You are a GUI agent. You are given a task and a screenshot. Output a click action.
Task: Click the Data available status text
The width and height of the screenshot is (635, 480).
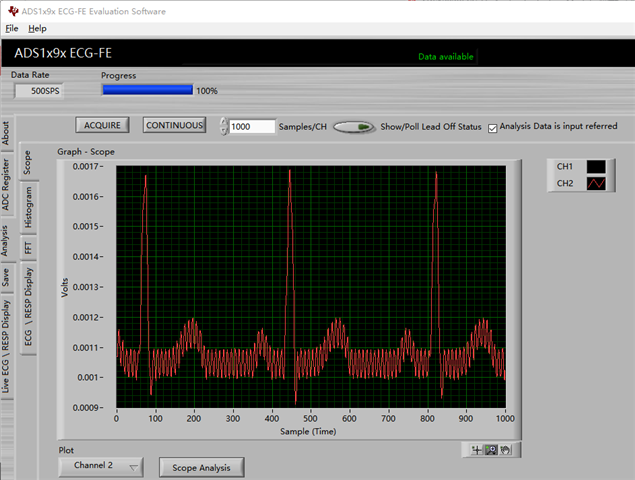pyautogui.click(x=445, y=57)
